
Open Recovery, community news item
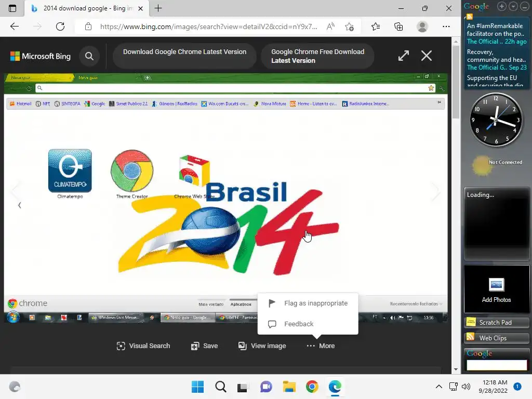tap(496, 60)
